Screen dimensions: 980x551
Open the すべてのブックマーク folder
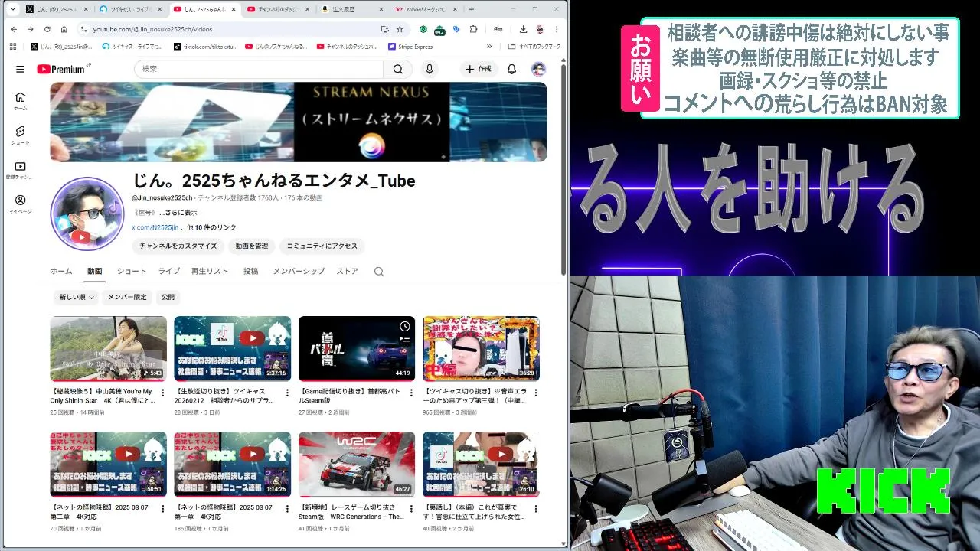(534, 47)
